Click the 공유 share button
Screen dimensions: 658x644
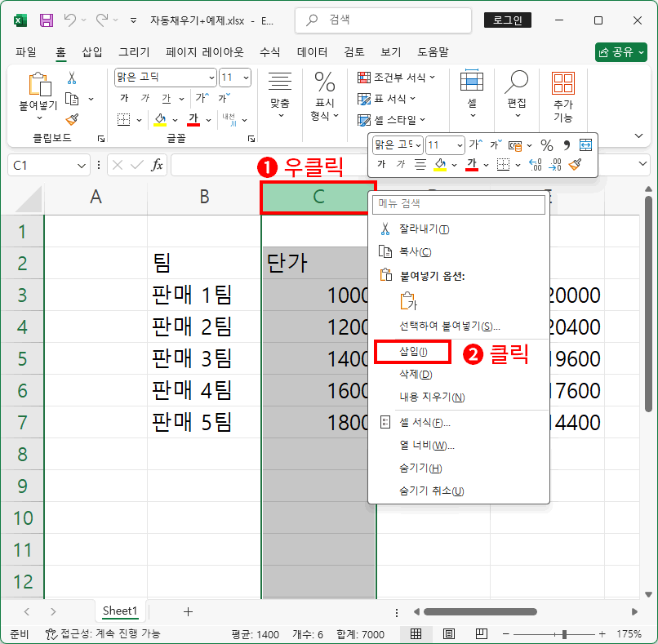point(621,52)
